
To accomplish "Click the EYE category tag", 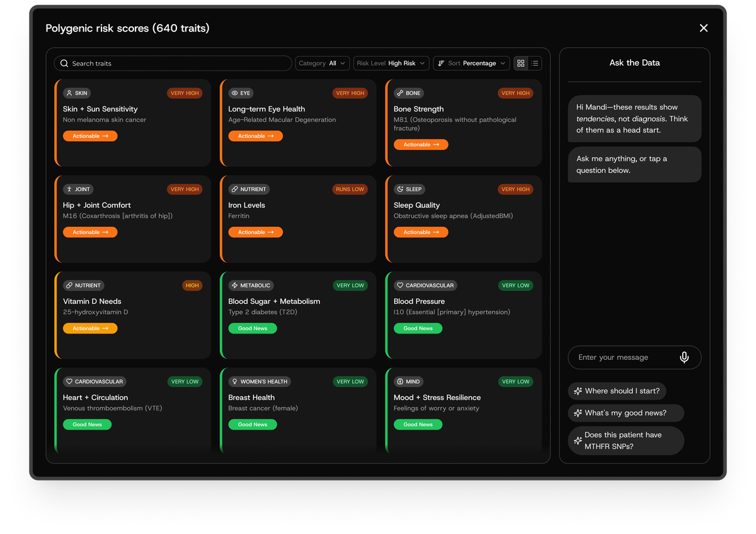I will click(x=241, y=93).
